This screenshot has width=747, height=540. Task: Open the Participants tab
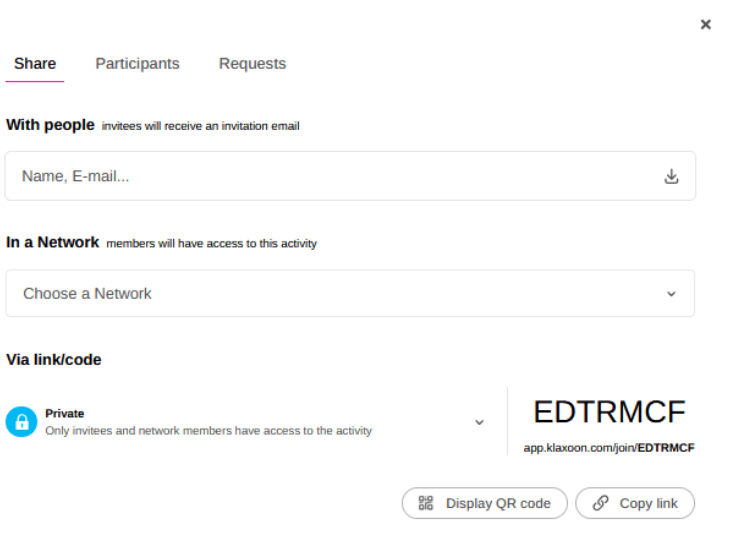click(x=137, y=64)
